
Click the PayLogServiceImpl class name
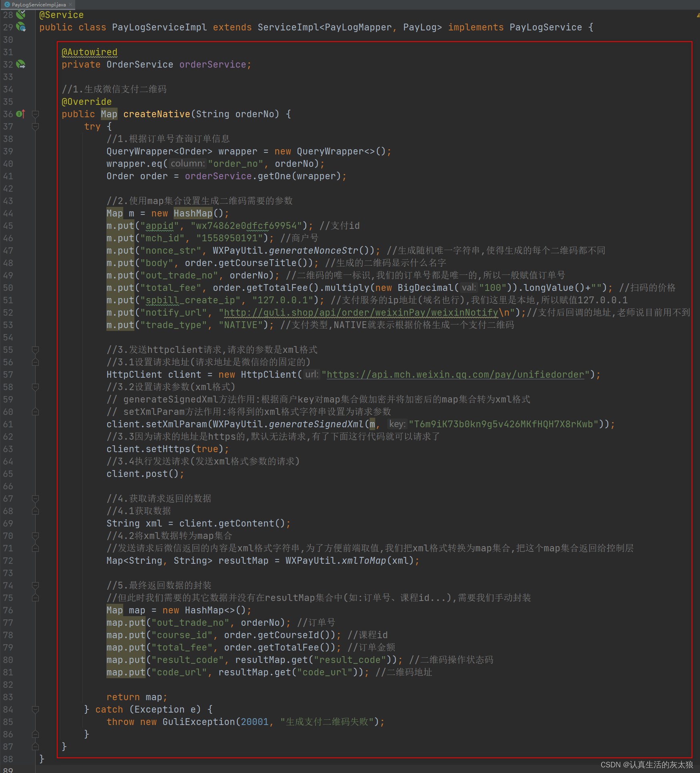tap(160, 27)
